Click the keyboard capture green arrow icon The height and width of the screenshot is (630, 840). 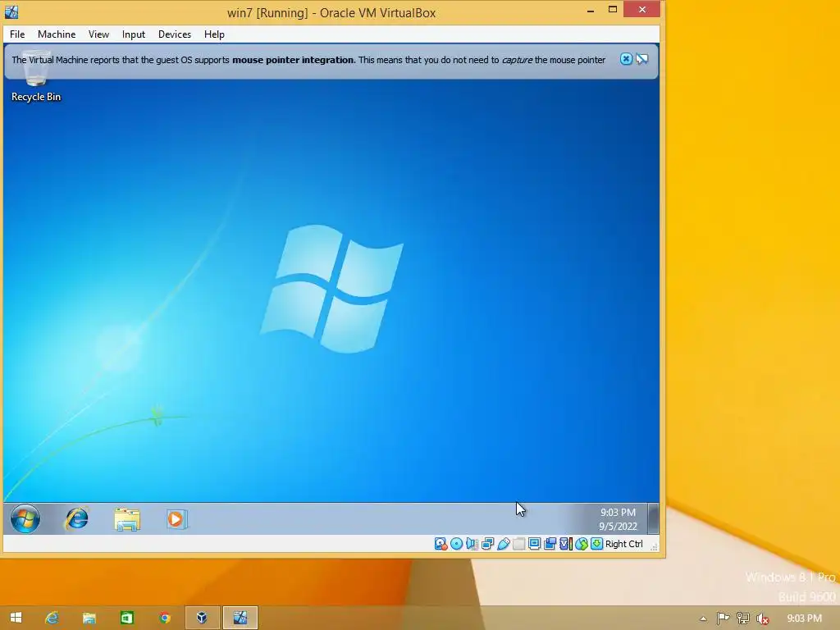tap(596, 544)
